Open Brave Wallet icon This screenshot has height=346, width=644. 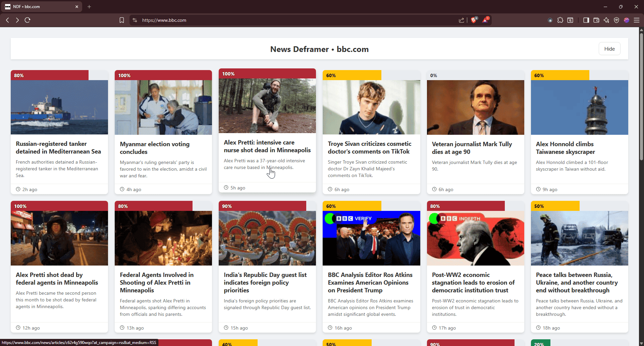(596, 20)
